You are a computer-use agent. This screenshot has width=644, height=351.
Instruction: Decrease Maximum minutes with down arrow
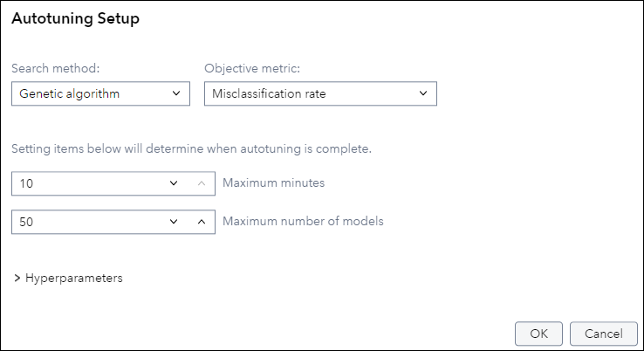174,183
